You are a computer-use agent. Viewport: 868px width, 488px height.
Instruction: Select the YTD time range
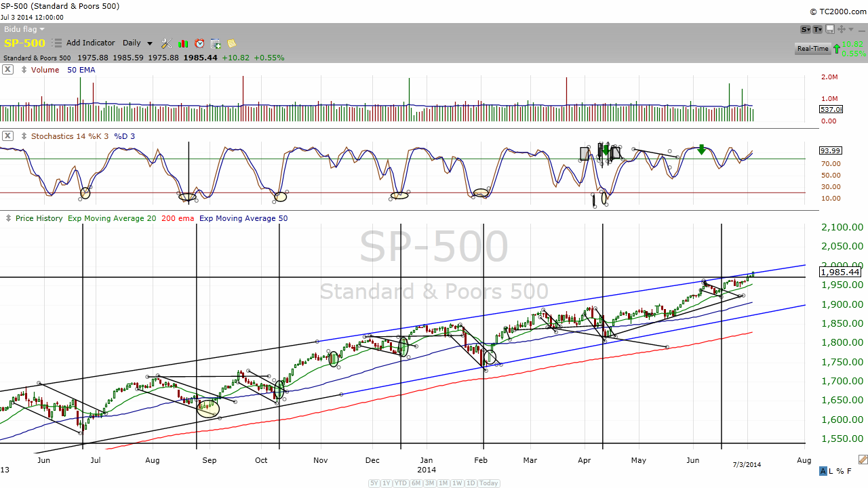[402, 483]
